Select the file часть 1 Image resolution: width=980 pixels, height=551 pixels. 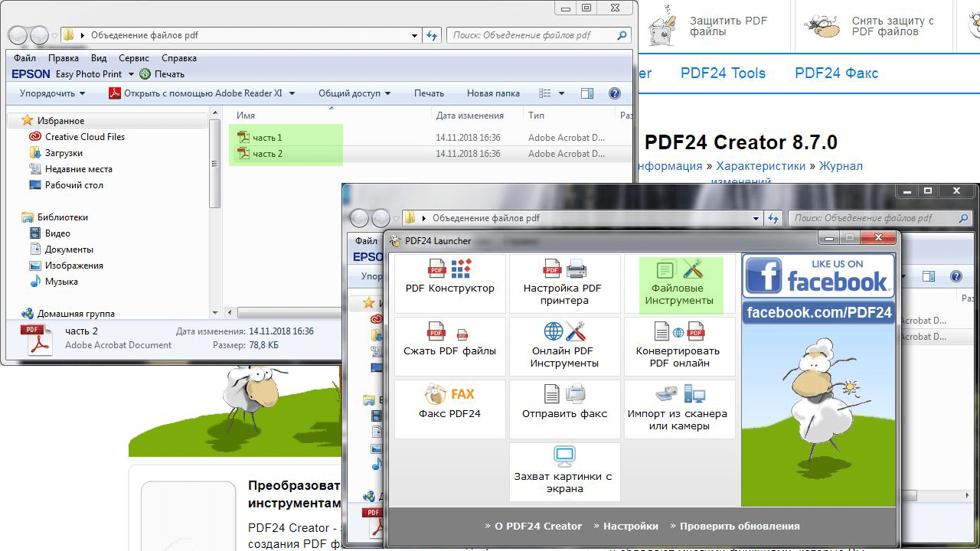click(x=267, y=138)
